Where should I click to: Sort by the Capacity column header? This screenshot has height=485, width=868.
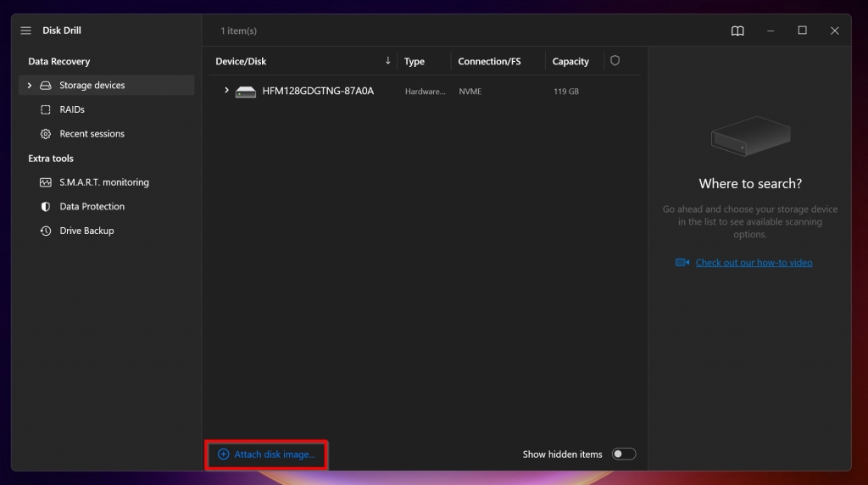pyautogui.click(x=570, y=61)
